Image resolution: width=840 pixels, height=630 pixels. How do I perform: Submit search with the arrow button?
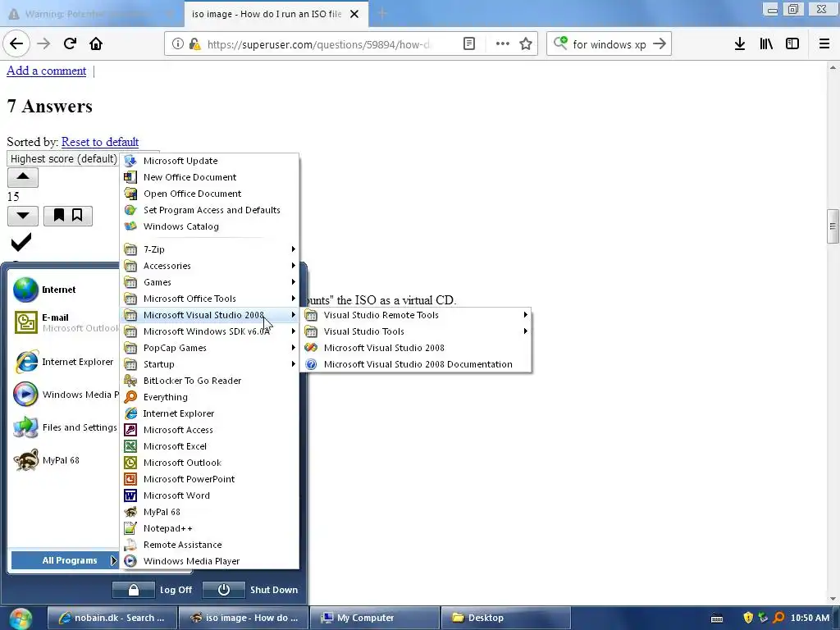pos(660,44)
